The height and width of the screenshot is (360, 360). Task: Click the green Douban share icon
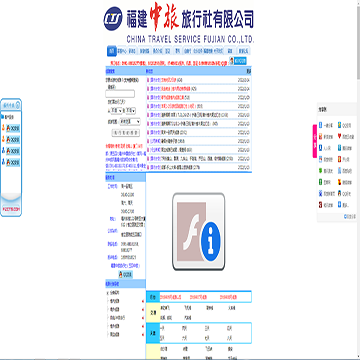320,182
